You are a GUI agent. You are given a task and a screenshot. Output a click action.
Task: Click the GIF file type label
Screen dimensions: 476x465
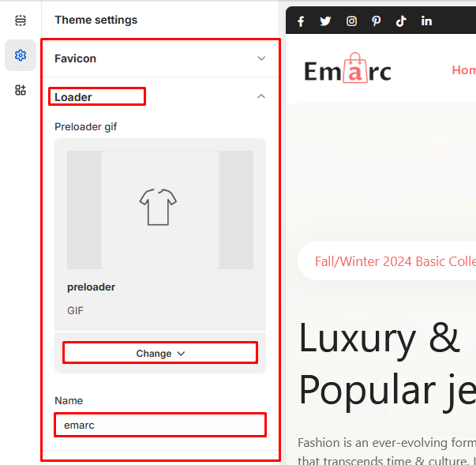[75, 310]
